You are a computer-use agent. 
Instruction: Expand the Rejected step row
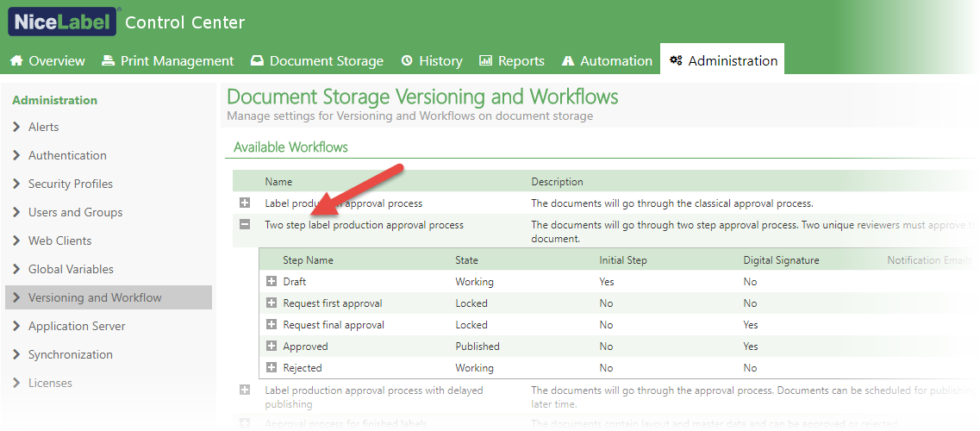272,368
